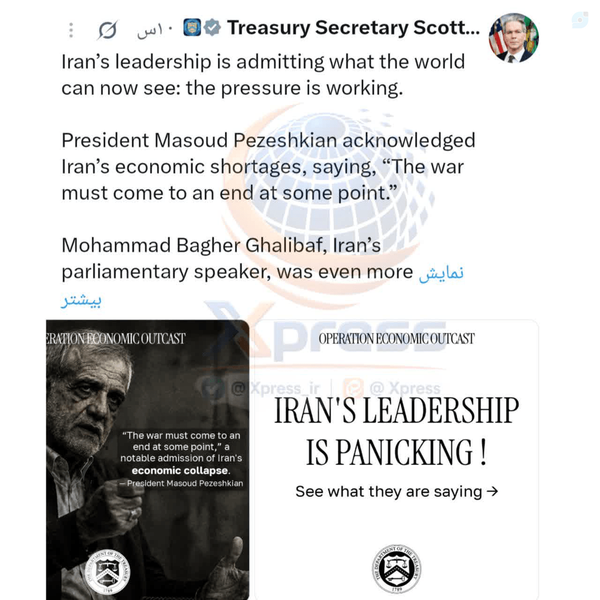Open the Iran's Leadership Is Panicking image
600x600 pixels.
coord(396,460)
